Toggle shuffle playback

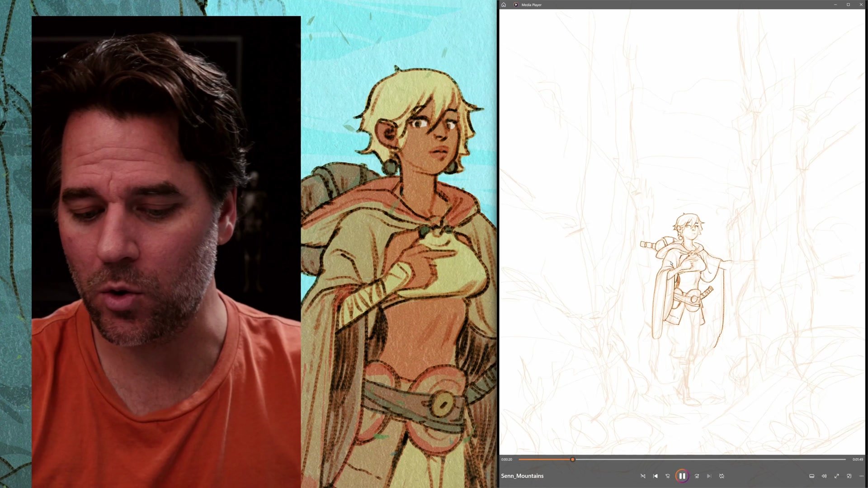(x=643, y=476)
